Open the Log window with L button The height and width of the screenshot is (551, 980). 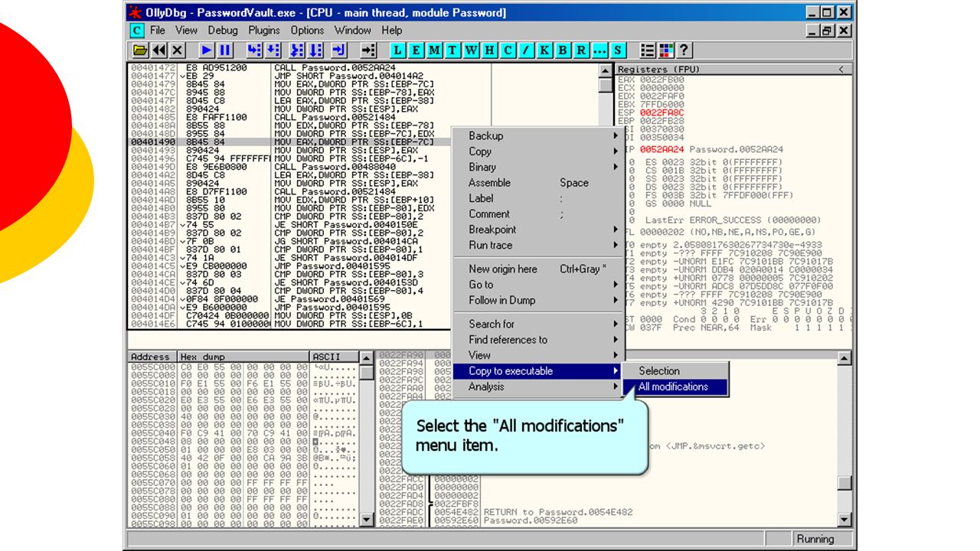coord(397,51)
